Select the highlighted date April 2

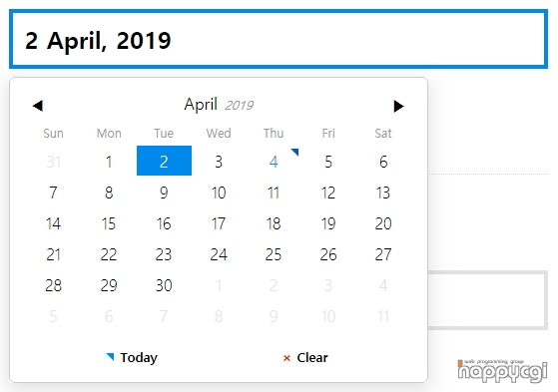click(x=164, y=161)
